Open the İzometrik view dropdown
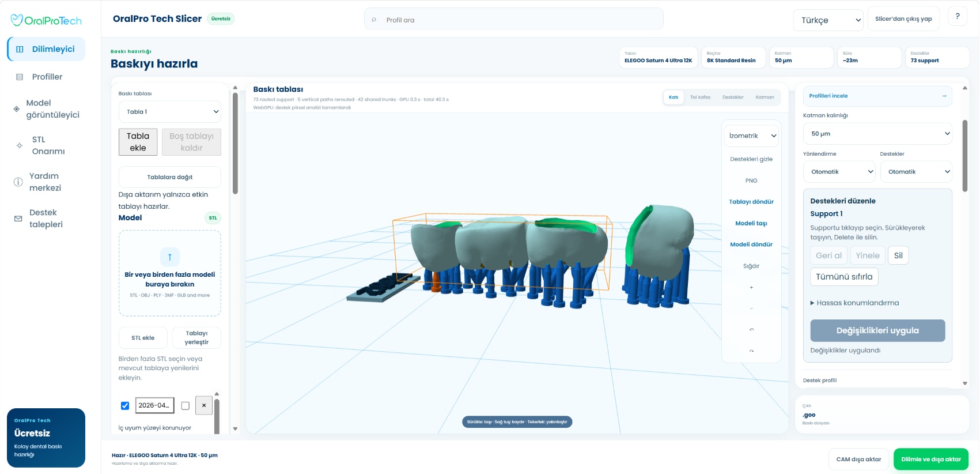 point(751,136)
